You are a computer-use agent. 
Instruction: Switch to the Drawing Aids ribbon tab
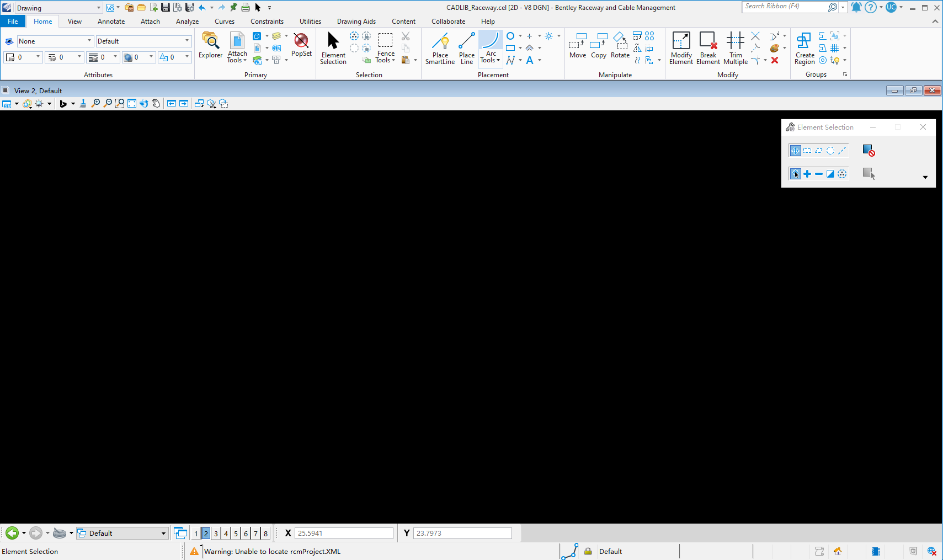356,22
